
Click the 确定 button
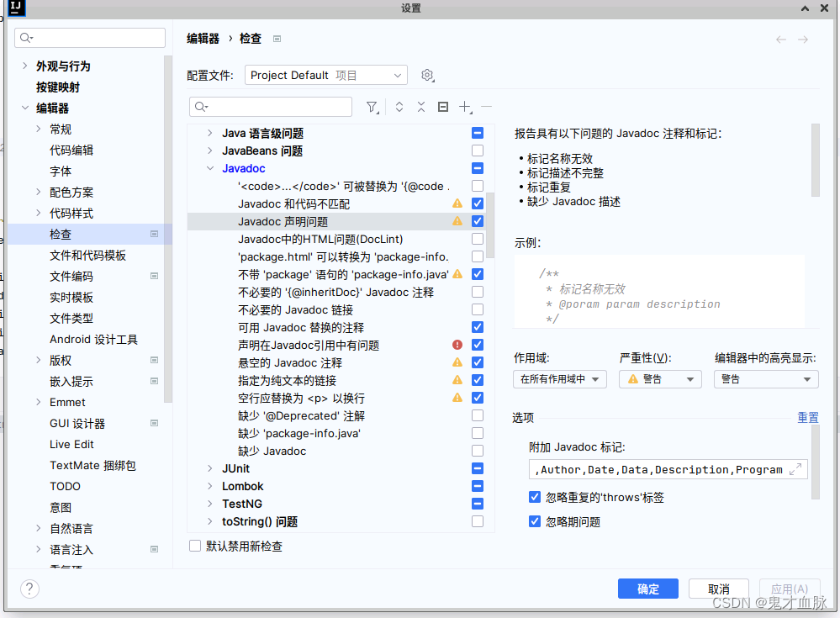pyautogui.click(x=648, y=589)
